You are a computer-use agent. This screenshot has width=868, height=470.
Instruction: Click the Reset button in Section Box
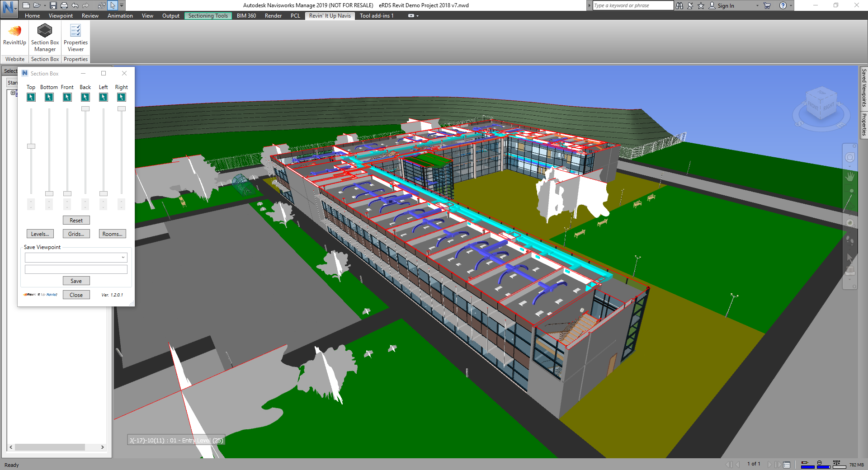pyautogui.click(x=76, y=220)
